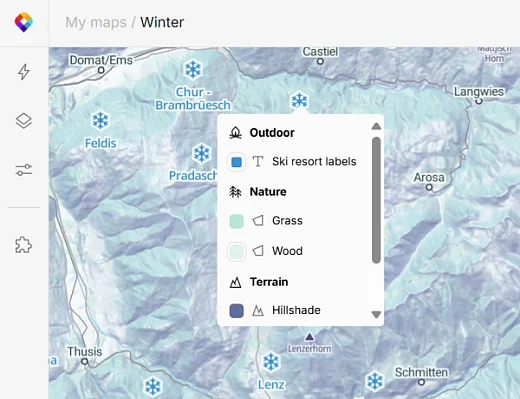Select the Outdoor group heading

point(272,133)
